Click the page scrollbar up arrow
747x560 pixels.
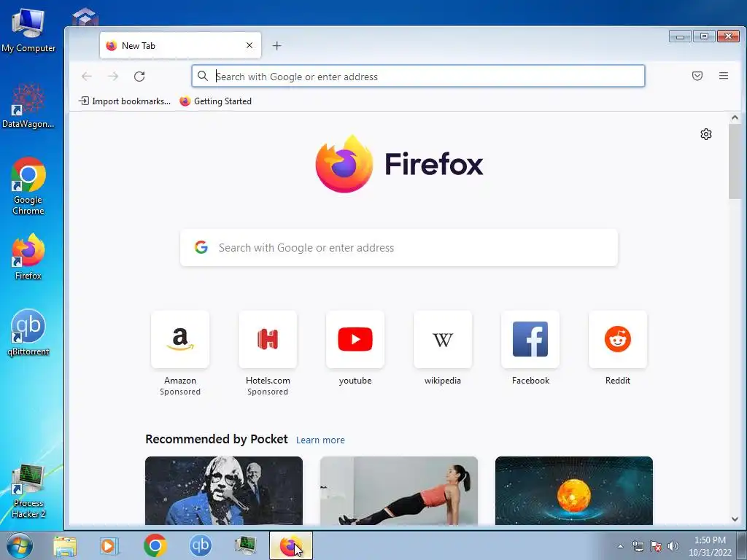pos(735,117)
